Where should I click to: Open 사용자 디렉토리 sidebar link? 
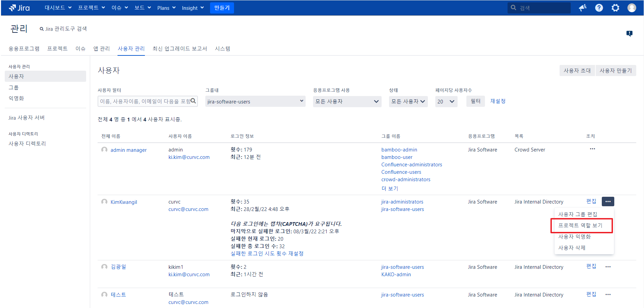click(27, 144)
